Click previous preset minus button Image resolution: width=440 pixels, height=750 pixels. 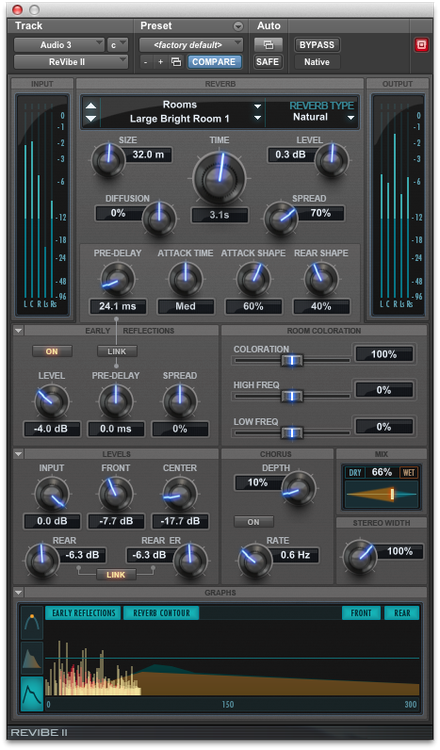click(146, 62)
